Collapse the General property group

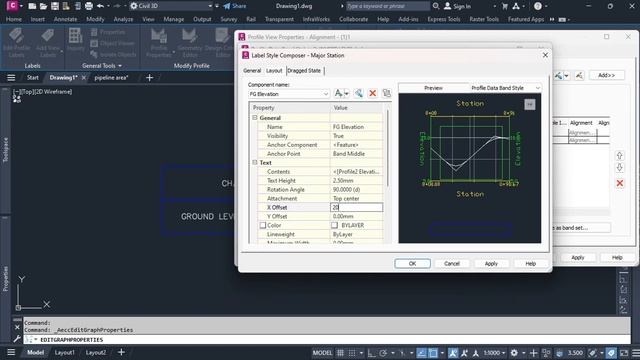pos(255,118)
